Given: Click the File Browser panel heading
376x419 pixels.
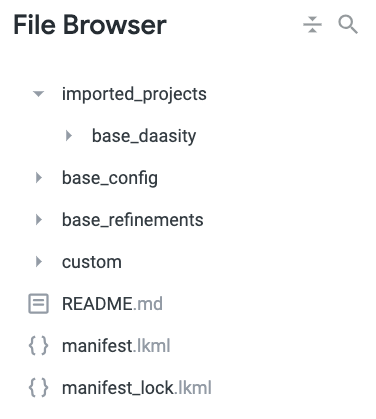Looking at the screenshot, I should 90,25.
